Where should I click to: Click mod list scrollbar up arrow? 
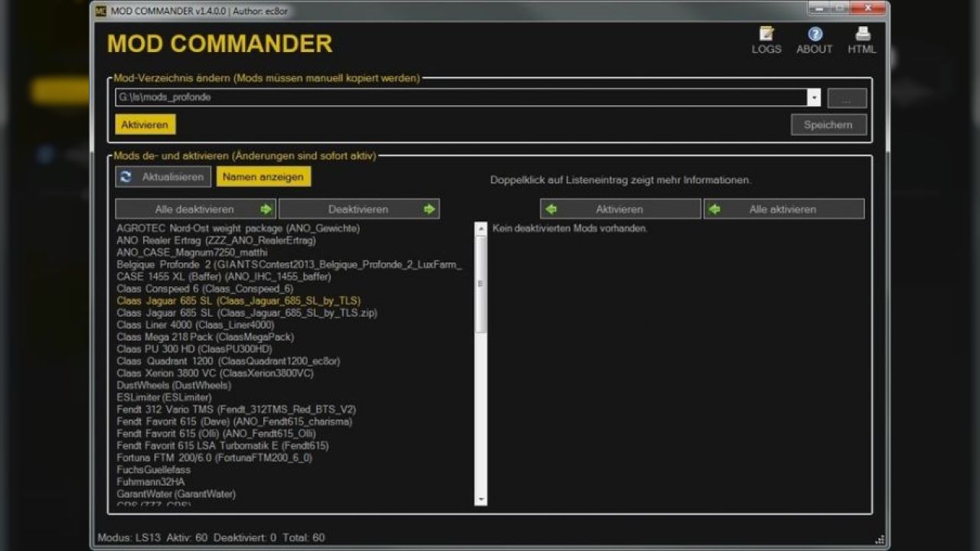click(x=481, y=228)
